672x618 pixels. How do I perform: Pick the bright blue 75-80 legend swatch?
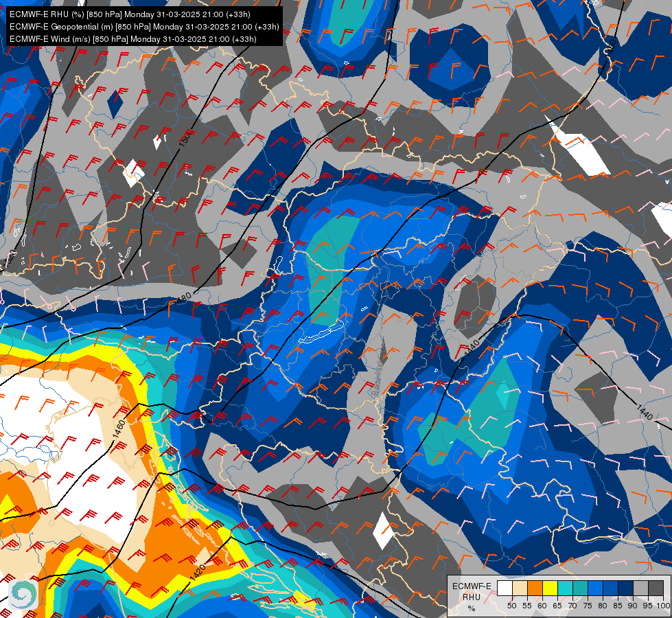[596, 588]
